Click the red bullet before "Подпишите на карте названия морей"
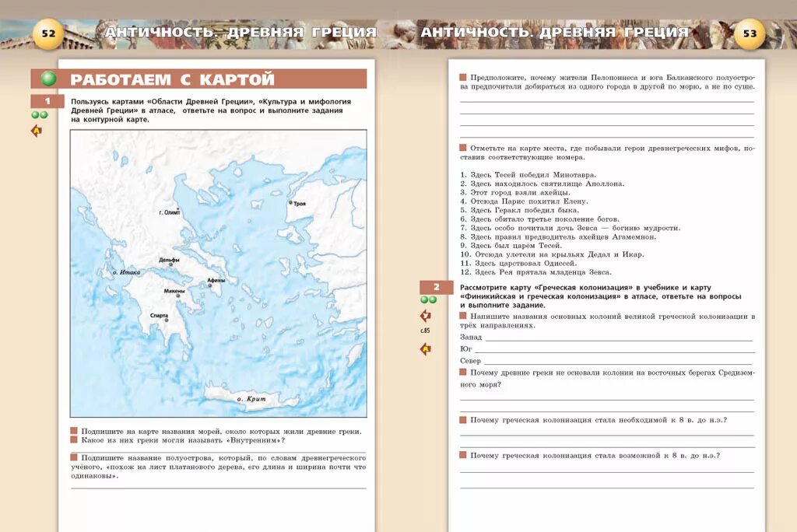This screenshot has height=532, width=797. [x=74, y=431]
